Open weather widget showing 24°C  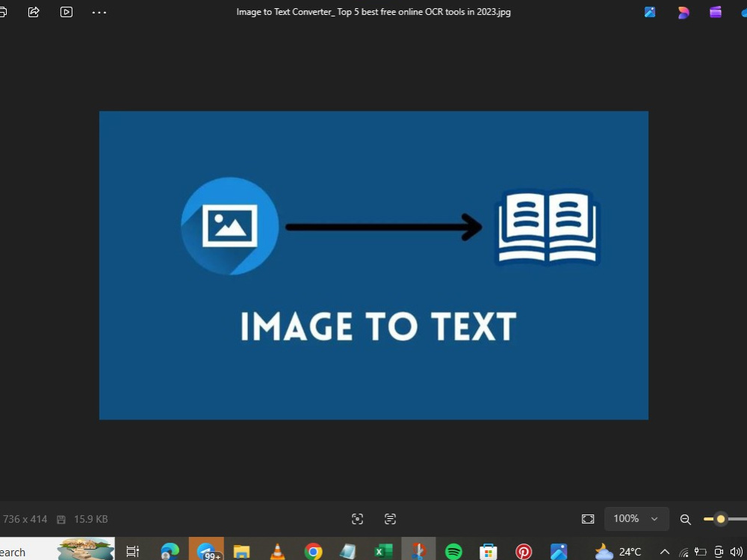point(618,552)
